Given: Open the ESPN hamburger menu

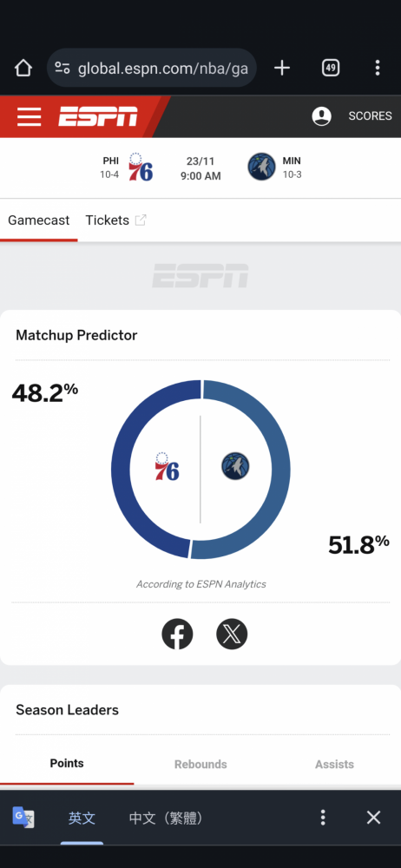Looking at the screenshot, I should (29, 117).
